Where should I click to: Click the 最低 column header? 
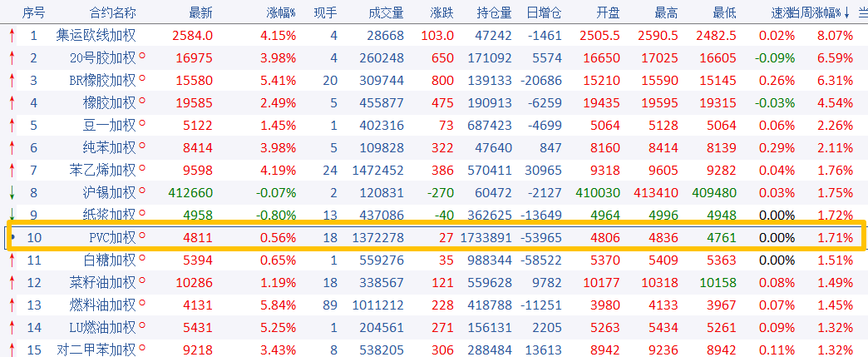click(x=725, y=13)
